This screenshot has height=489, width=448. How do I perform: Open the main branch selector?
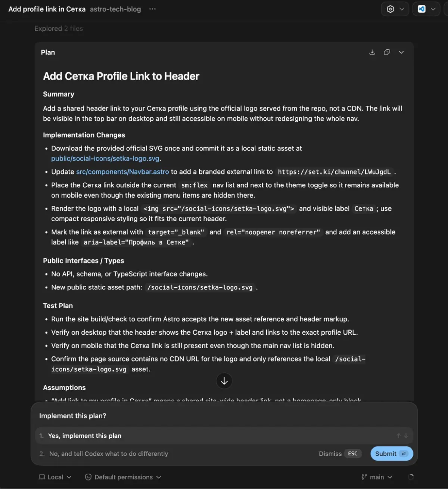click(377, 477)
